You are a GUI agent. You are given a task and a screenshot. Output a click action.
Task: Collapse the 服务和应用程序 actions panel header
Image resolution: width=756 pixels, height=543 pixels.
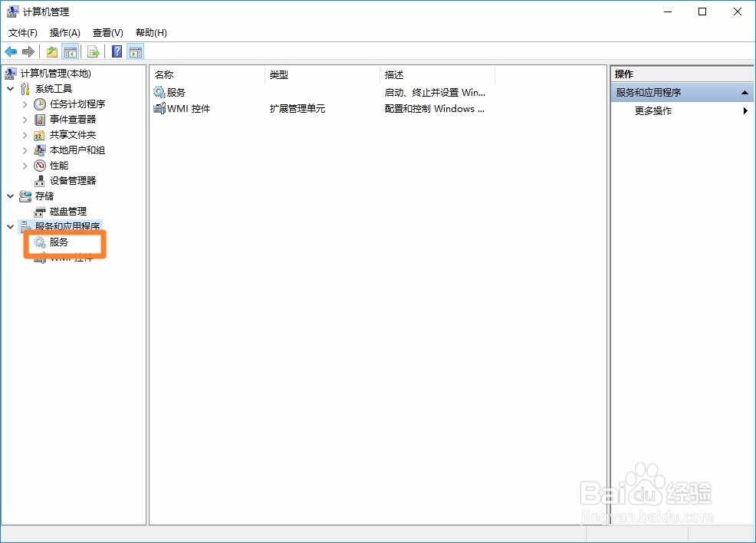tap(744, 91)
